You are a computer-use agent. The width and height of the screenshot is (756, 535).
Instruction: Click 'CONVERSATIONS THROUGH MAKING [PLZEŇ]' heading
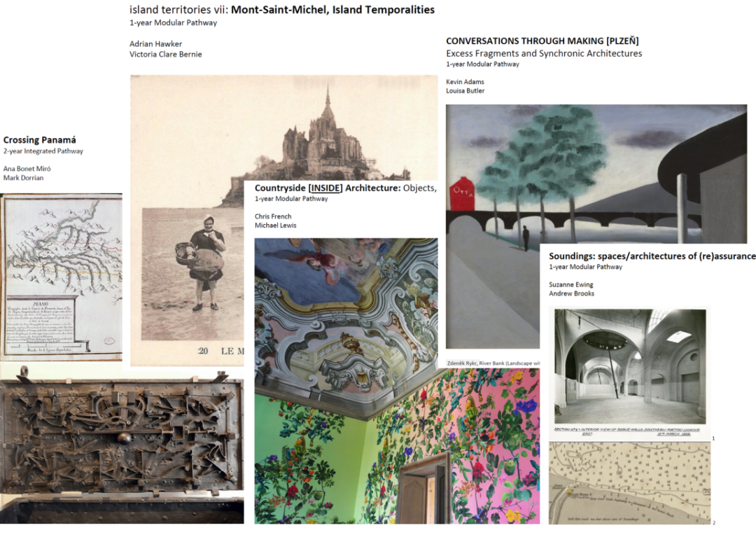tap(542, 41)
